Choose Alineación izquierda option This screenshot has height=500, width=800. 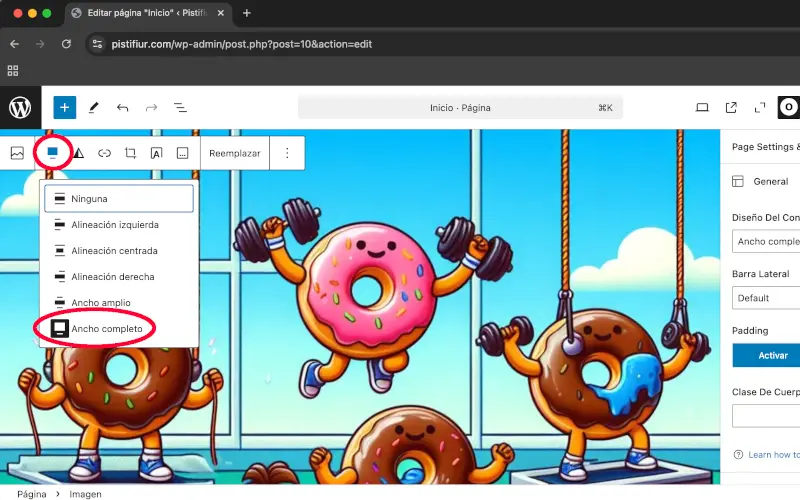point(119,224)
